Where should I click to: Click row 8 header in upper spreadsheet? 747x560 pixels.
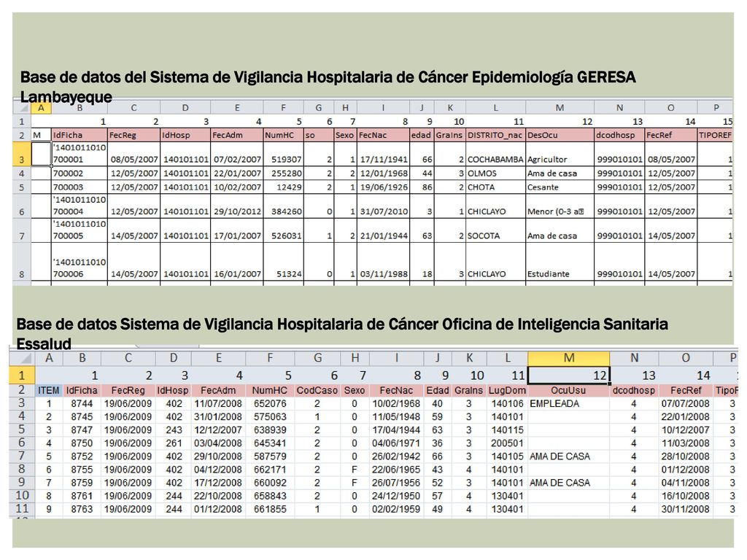point(21,262)
